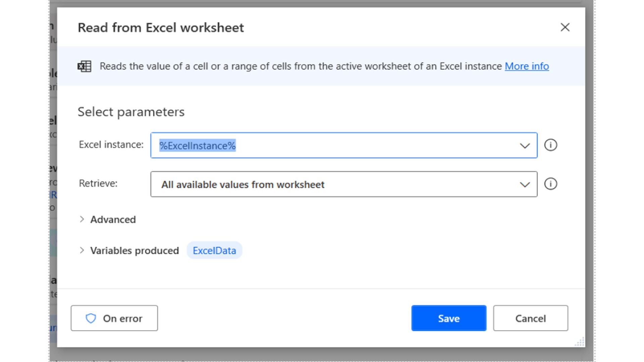This screenshot has width=644, height=362.
Task: Click the shield icon on On error
Action: pos(91,318)
